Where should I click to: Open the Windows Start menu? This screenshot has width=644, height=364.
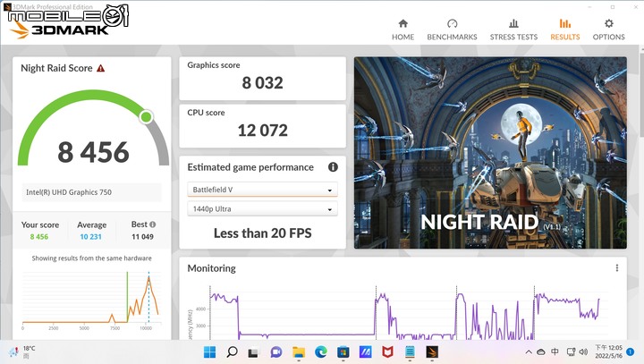click(210, 352)
